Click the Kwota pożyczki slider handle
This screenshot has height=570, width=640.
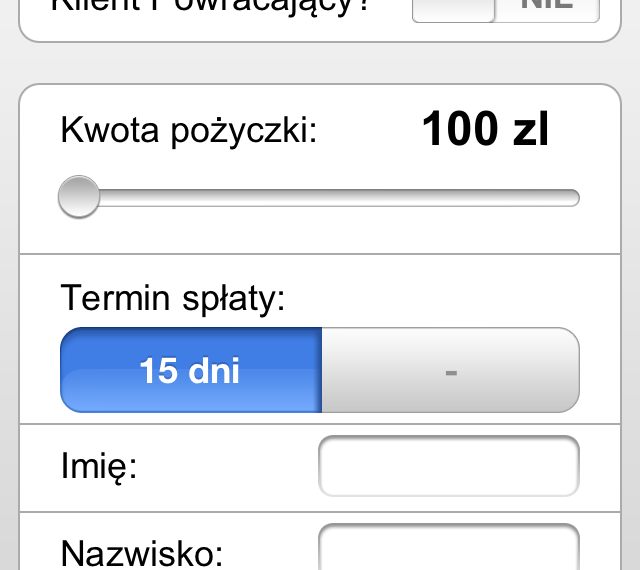tap(79, 197)
